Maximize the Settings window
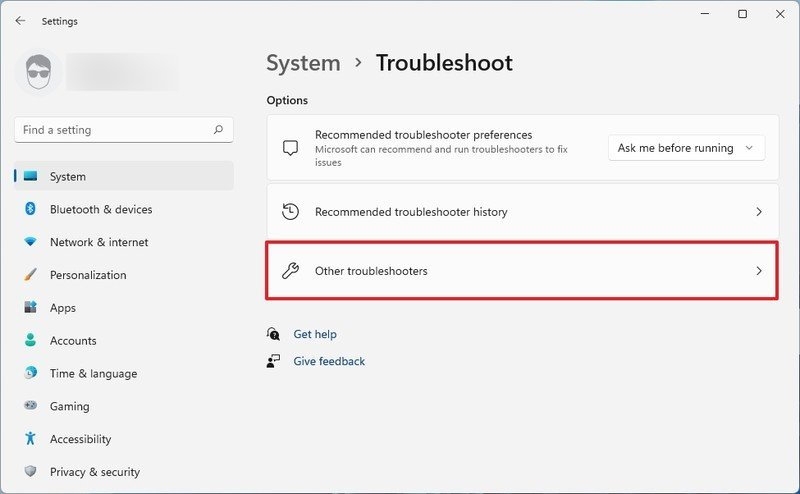This screenshot has width=800, height=494. (x=743, y=14)
